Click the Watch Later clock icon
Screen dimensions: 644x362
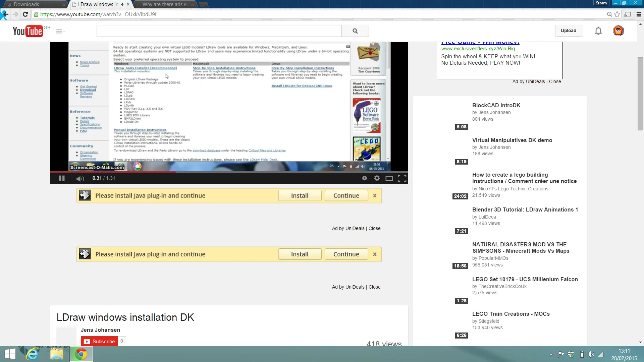click(x=365, y=178)
